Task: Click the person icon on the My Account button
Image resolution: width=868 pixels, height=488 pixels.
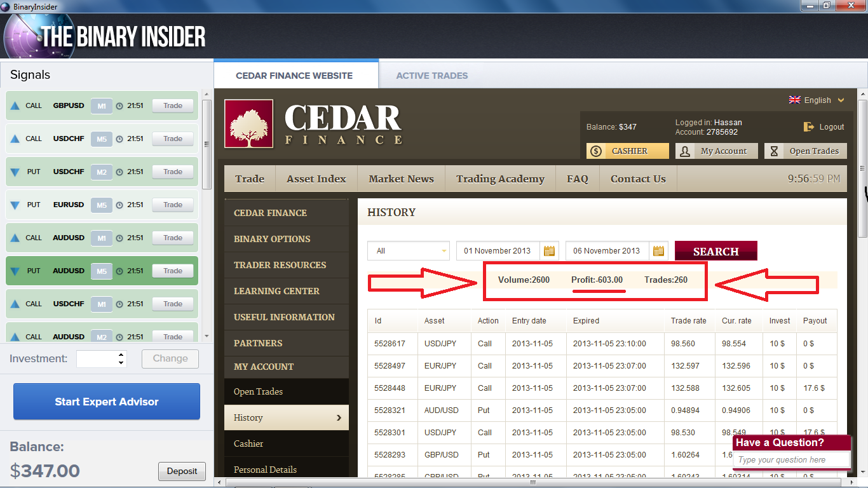Action: click(x=685, y=151)
